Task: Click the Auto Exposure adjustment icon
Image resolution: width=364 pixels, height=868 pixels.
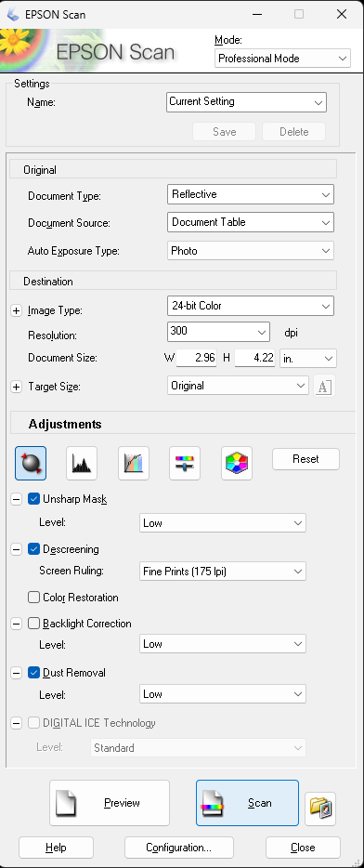Action: pos(31,463)
